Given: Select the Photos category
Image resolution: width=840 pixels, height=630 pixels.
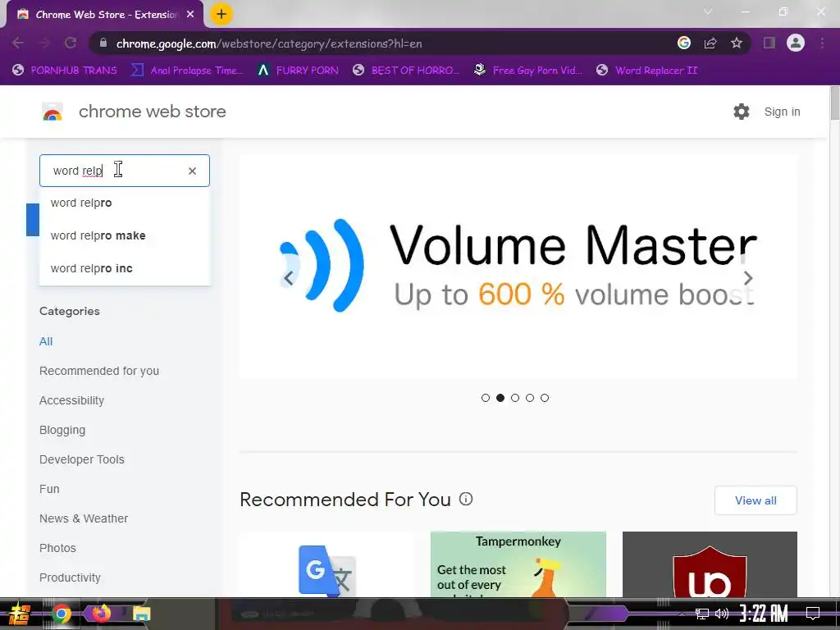Looking at the screenshot, I should point(57,547).
